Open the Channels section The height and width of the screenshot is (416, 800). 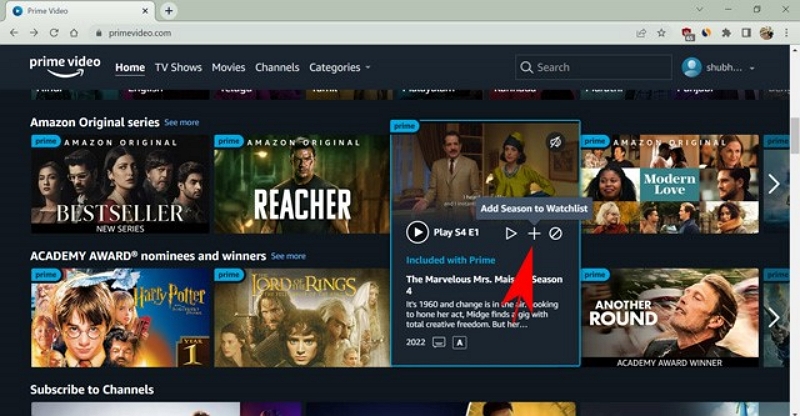coord(277,67)
